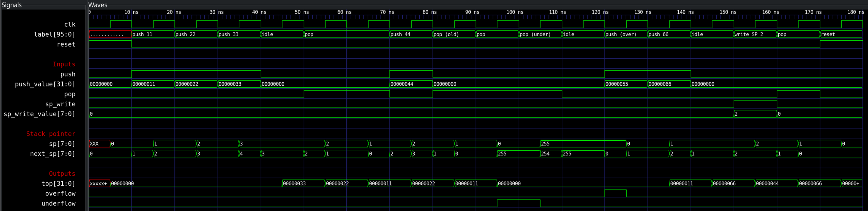
Task: Click the red Inputs group heading
Action: (x=64, y=64)
